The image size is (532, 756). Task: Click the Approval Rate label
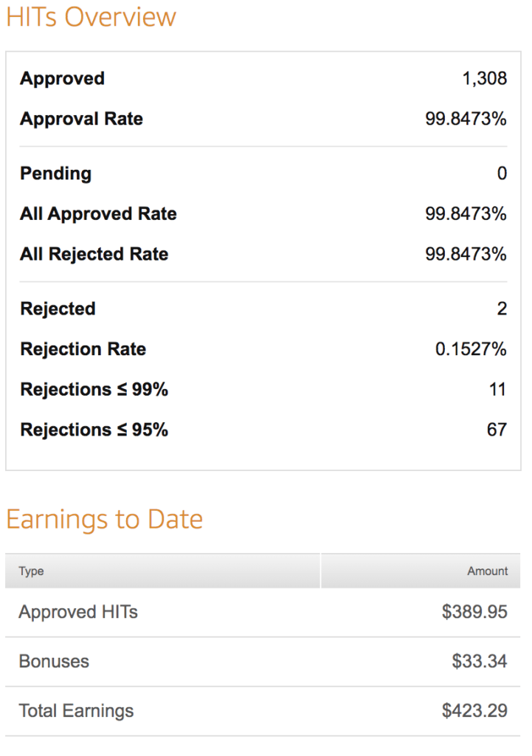click(81, 119)
